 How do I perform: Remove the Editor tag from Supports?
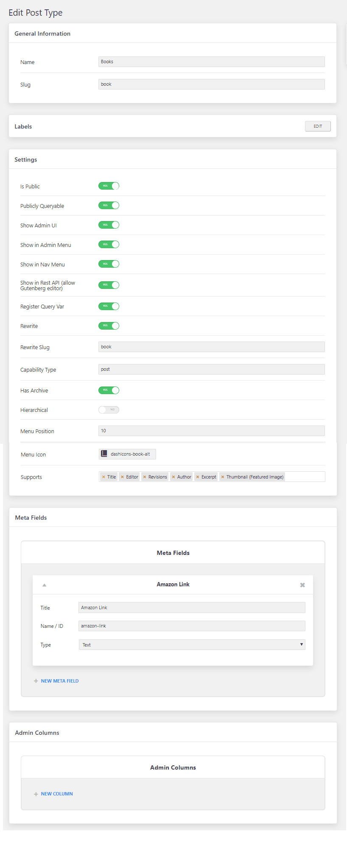(x=122, y=477)
